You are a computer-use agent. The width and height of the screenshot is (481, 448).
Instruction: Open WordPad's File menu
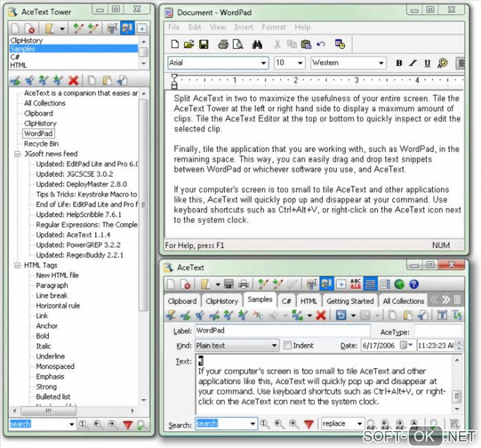click(174, 27)
